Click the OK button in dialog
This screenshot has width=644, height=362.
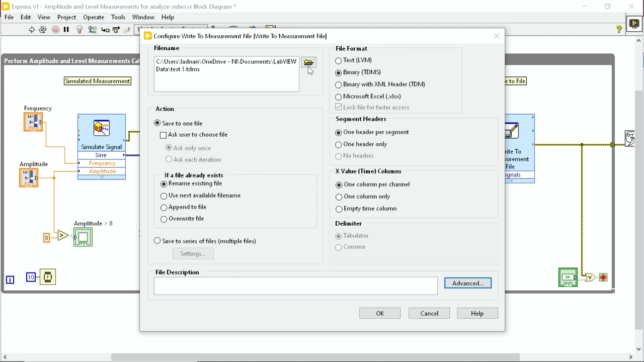tap(380, 314)
